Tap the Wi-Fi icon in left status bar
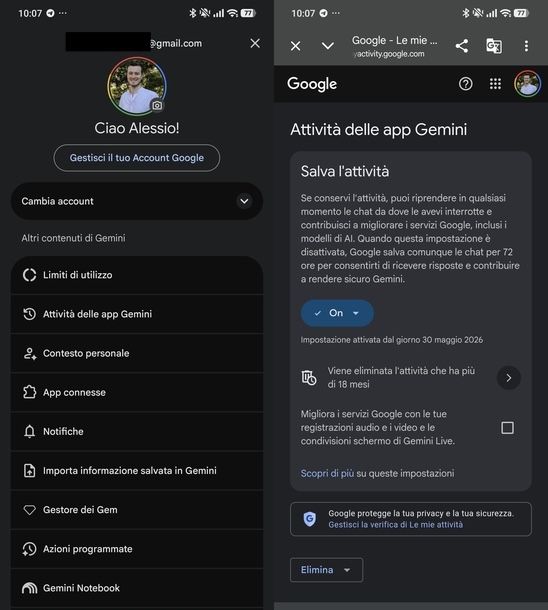This screenshot has width=548, height=610. point(233,13)
